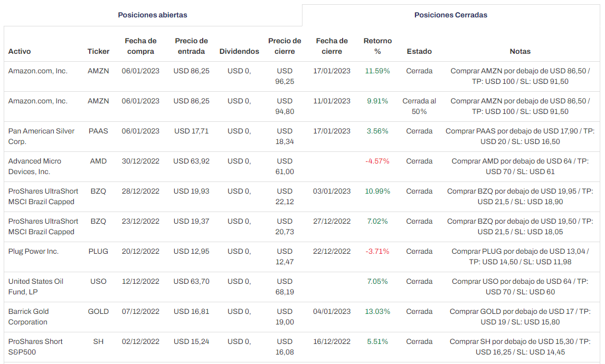Click the purchase date 20/12/2022
The height and width of the screenshot is (364, 605).
(x=140, y=252)
